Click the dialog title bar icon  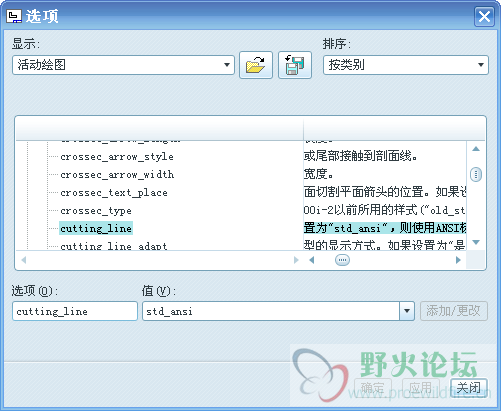click(14, 16)
